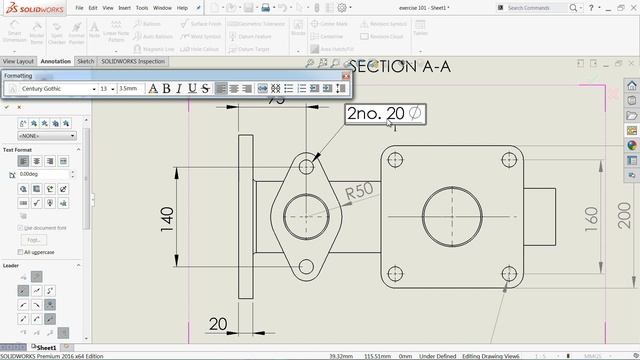Image resolution: width=640 pixels, height=360 pixels.
Task: Click the 0.00deg angle field
Action: [44, 174]
